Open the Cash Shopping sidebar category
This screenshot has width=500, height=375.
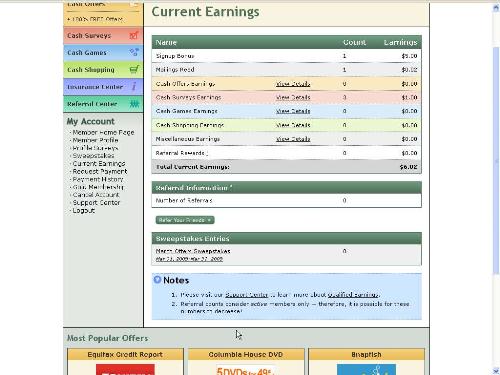point(103,70)
